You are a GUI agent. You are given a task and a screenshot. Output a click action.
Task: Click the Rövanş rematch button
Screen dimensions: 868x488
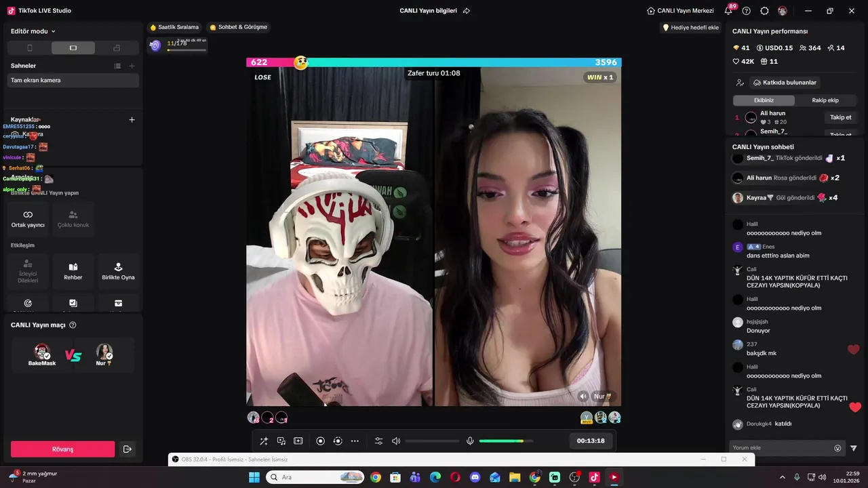click(x=62, y=449)
